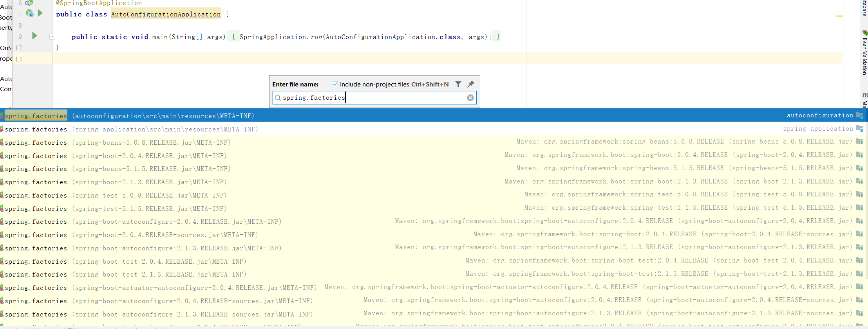Pin the file search popup with the pin icon
The width and height of the screenshot is (868, 329).
pyautogui.click(x=471, y=84)
